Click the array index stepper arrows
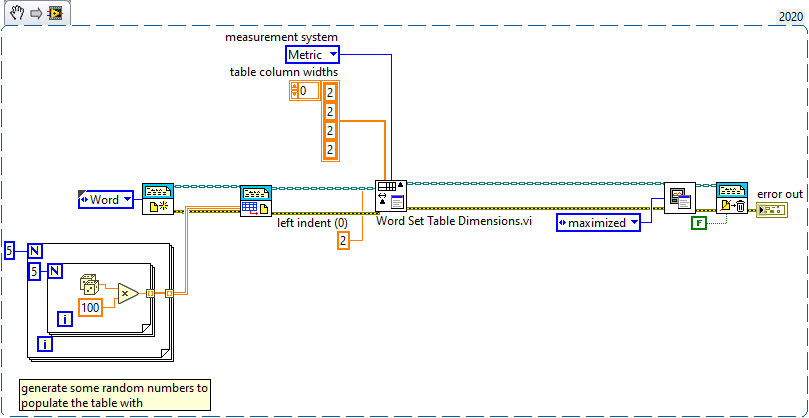This screenshot has height=418, width=809. click(x=295, y=91)
